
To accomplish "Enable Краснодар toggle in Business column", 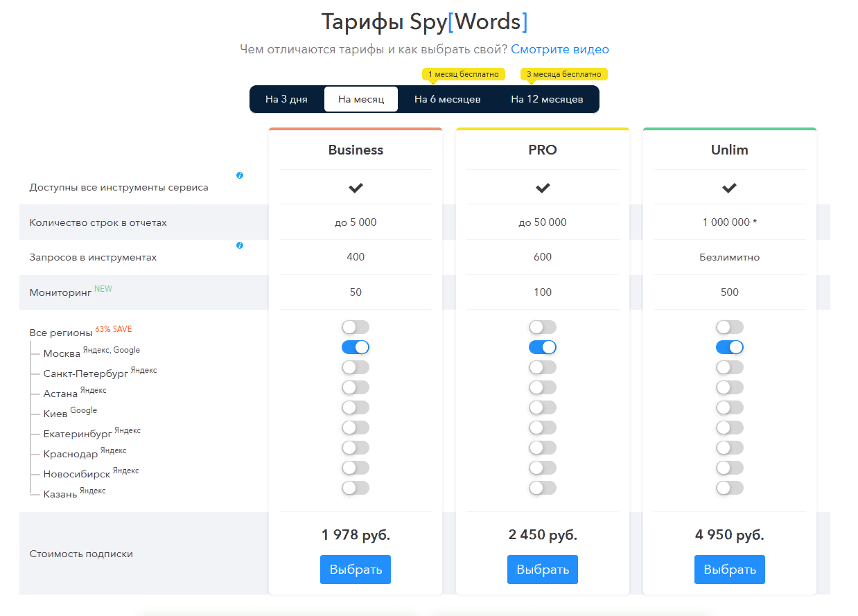I will 356,448.
